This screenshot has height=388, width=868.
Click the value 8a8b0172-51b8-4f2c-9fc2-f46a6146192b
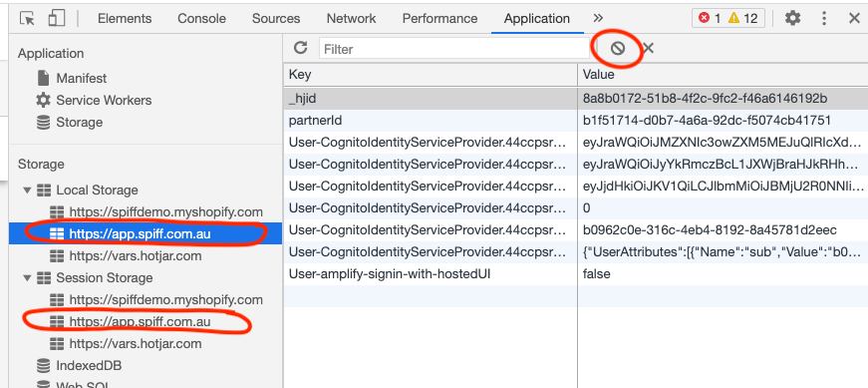click(x=706, y=99)
